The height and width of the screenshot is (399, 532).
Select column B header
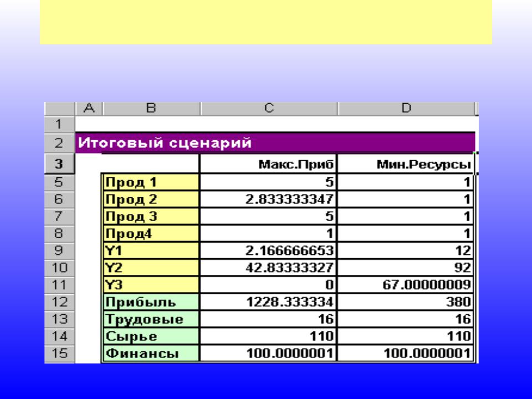[x=151, y=109]
